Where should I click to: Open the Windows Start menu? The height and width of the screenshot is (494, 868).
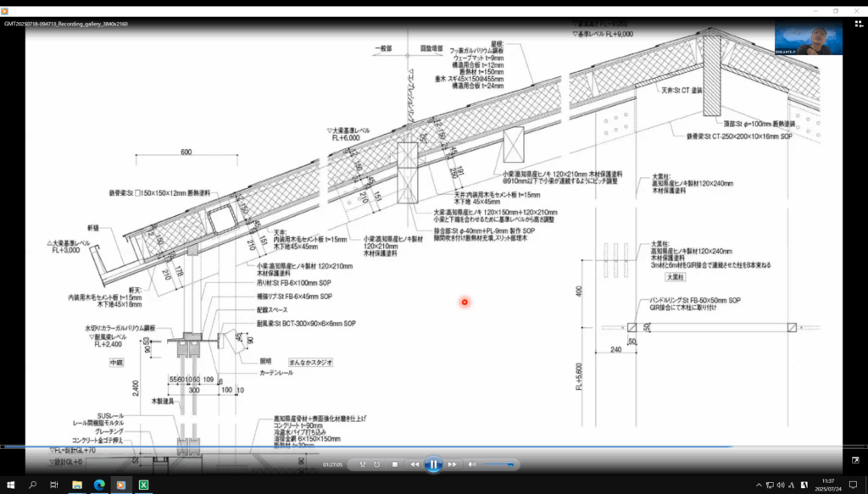(x=10, y=485)
